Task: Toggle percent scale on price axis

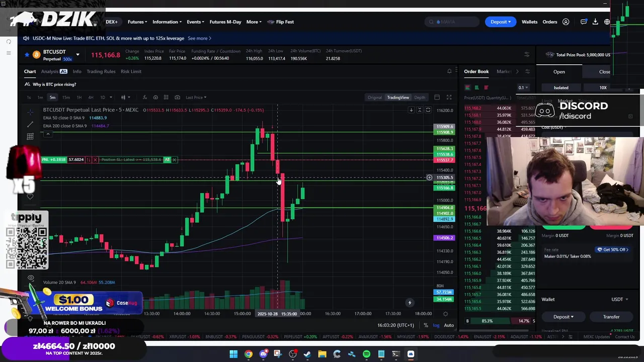Action: point(426,325)
